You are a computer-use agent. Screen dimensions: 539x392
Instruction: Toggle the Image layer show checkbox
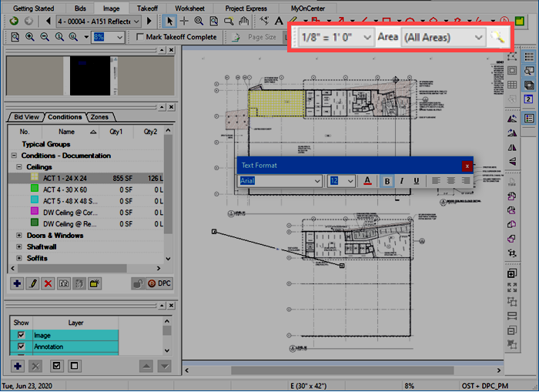click(22, 335)
